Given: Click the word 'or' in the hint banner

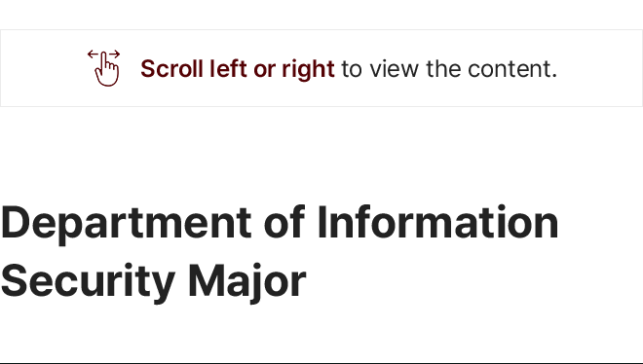Looking at the screenshot, I should [264, 70].
